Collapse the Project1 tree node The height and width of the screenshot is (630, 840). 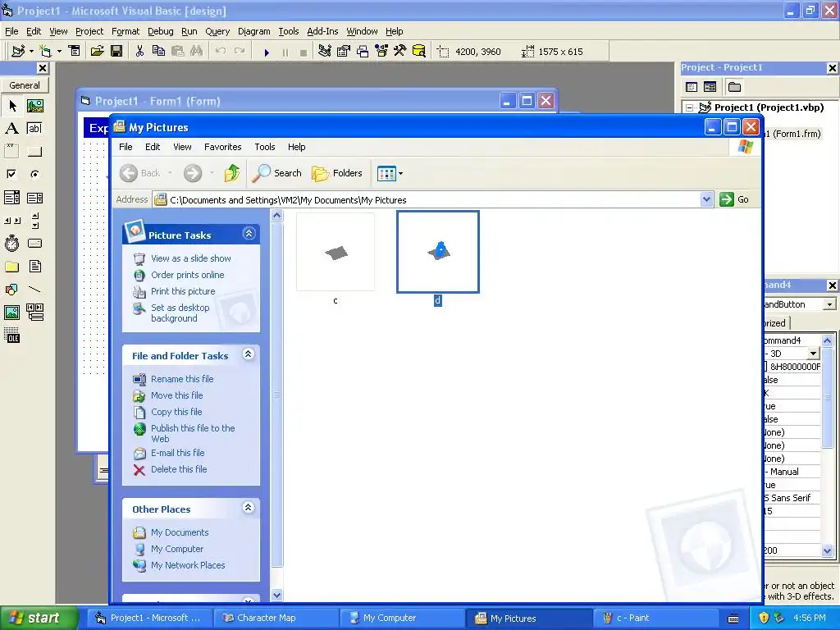[690, 107]
